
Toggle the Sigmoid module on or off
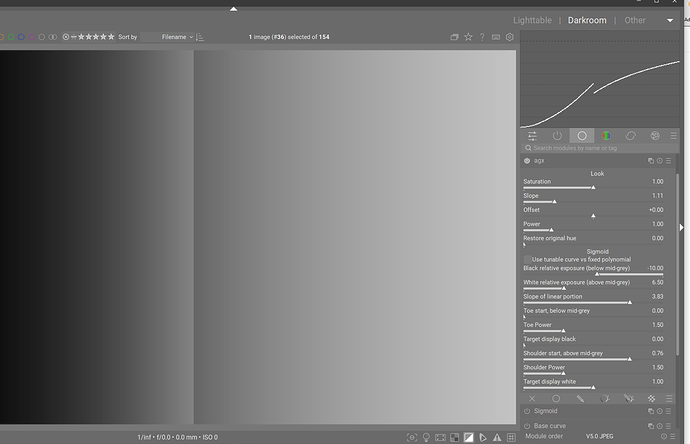pyautogui.click(x=526, y=411)
